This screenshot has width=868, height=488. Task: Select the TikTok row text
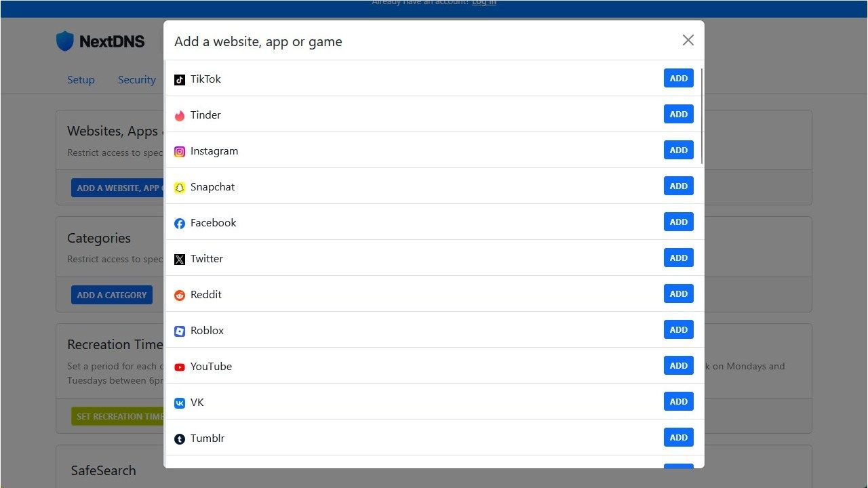(x=205, y=79)
